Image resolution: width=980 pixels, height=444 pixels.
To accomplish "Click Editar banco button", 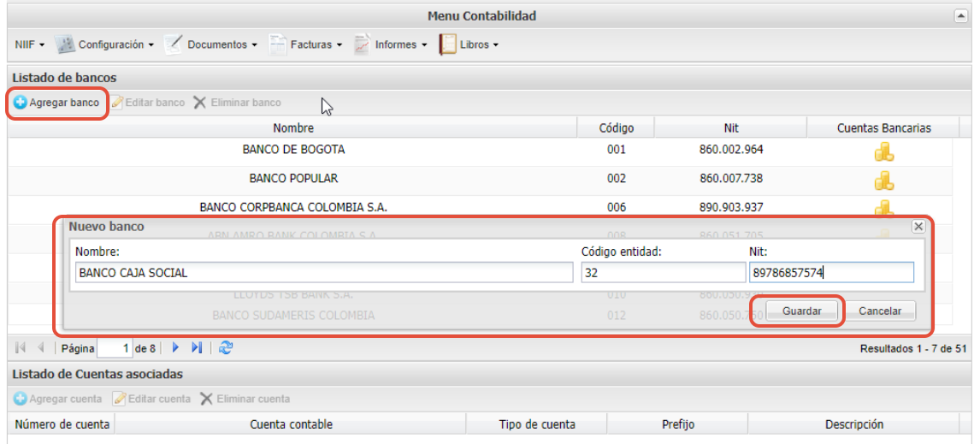I will [x=148, y=103].
